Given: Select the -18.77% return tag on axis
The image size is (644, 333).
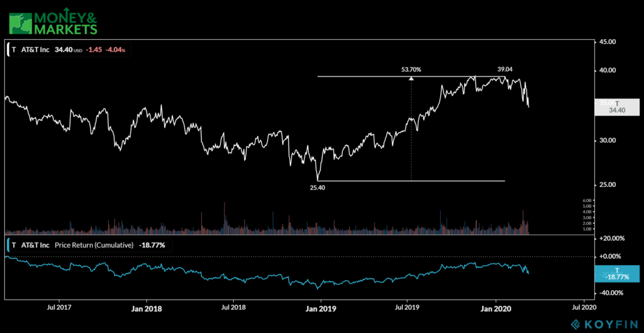Looking at the screenshot, I should point(617,274).
